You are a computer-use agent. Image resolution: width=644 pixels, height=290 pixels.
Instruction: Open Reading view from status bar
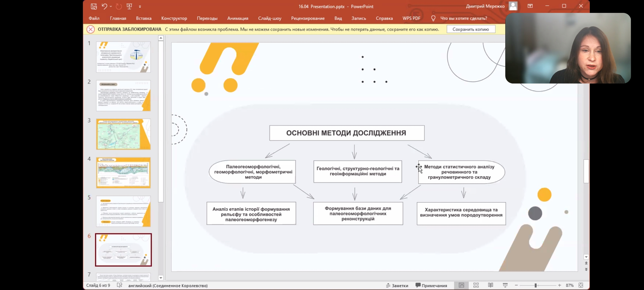tap(491, 285)
